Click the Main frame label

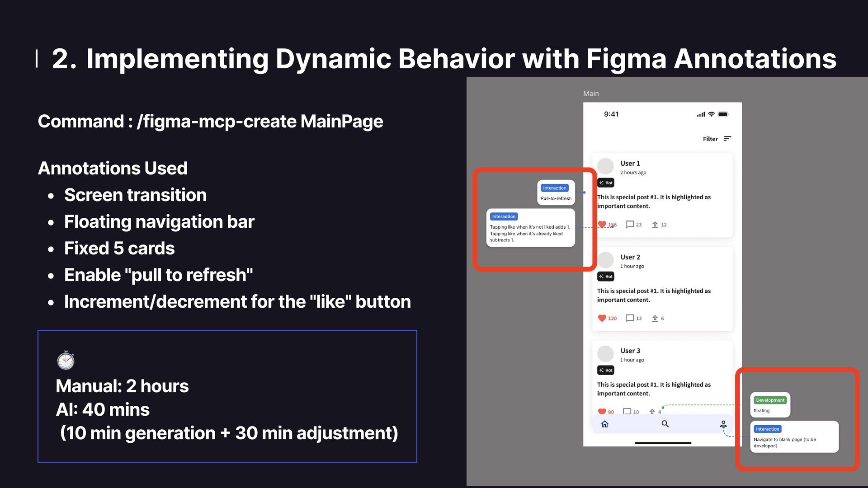pos(591,94)
